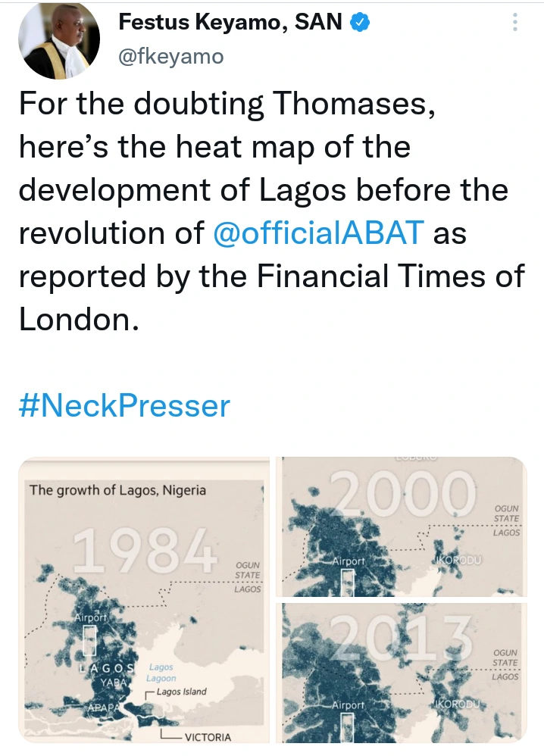This screenshot has height=756, width=544.
Task: Click the VICTORIA label on the map
Action: click(208, 736)
